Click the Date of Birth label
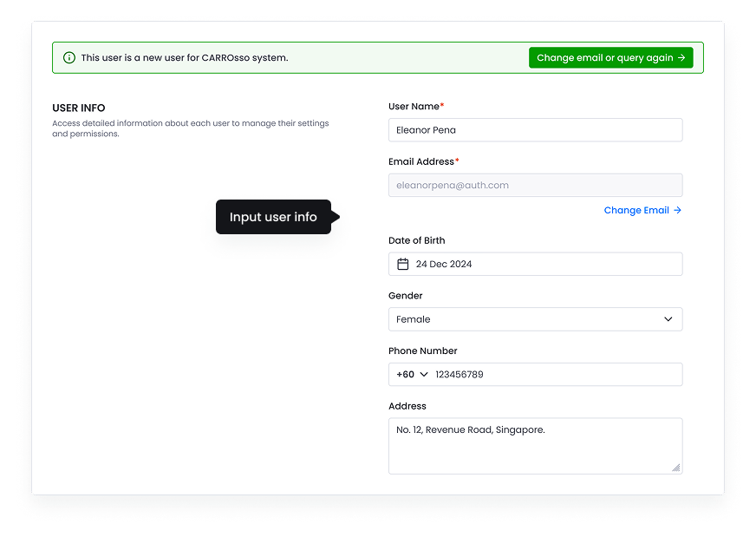The image size is (756, 537). click(x=417, y=240)
